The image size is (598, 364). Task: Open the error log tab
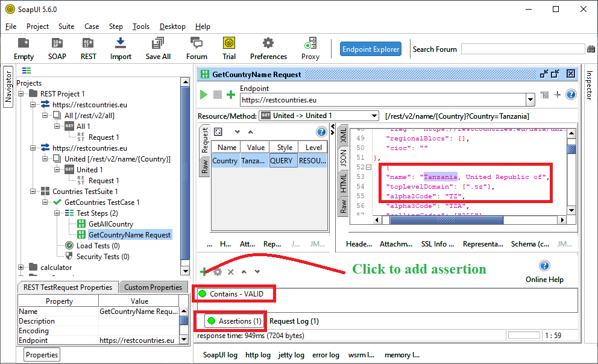click(326, 355)
